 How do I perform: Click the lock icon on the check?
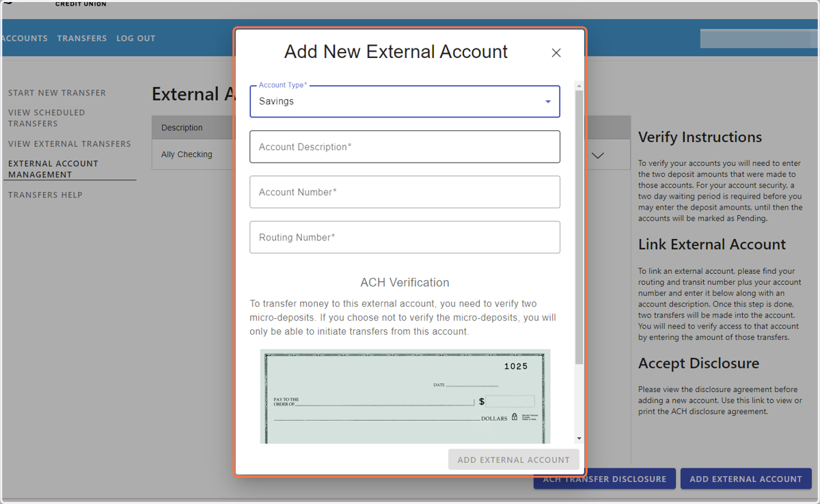pyautogui.click(x=515, y=417)
